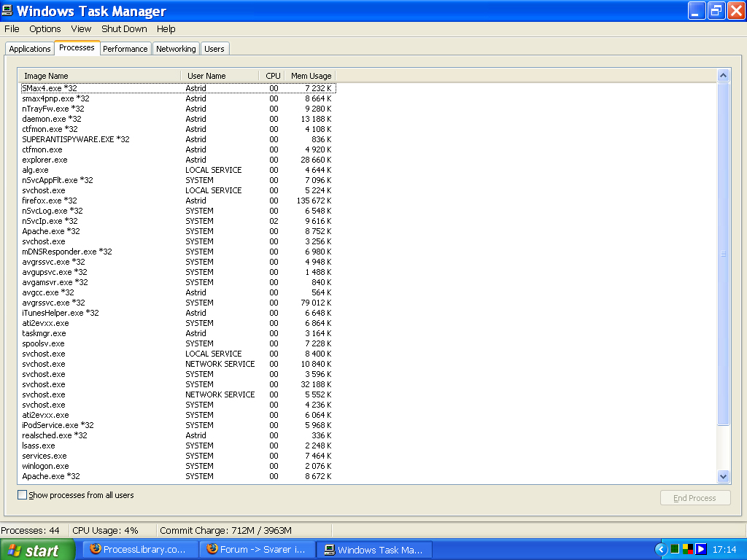Click the Task Manager title bar icon
The height and width of the screenshot is (560, 747).
[x=7, y=10]
